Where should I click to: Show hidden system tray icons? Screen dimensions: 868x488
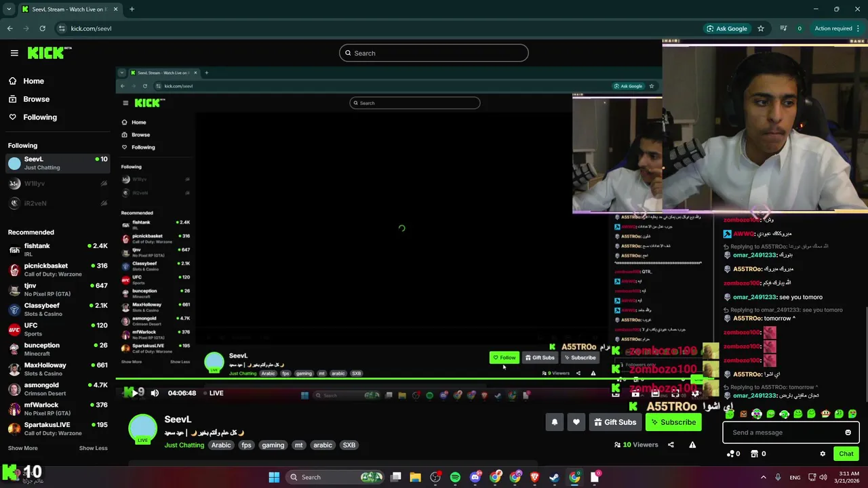tap(763, 477)
